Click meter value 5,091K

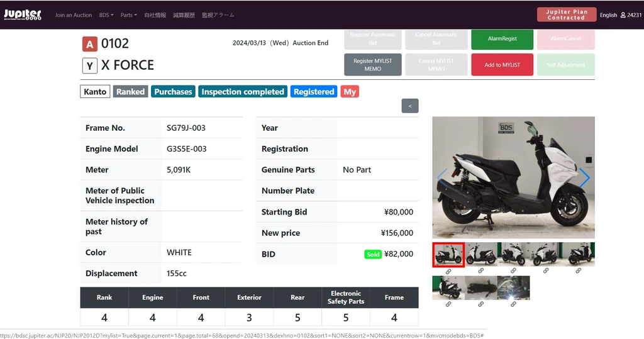(x=179, y=170)
